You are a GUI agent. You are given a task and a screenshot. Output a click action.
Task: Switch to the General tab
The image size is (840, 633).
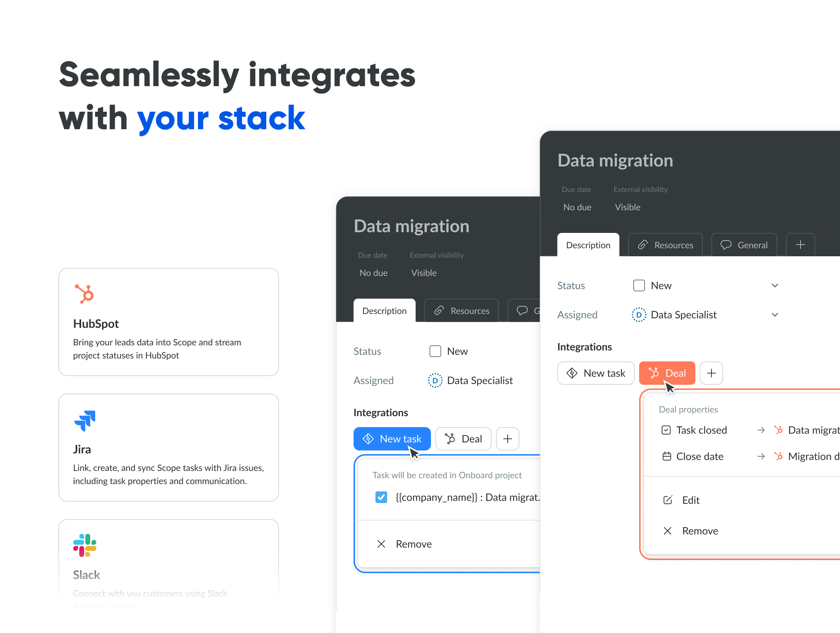click(744, 245)
